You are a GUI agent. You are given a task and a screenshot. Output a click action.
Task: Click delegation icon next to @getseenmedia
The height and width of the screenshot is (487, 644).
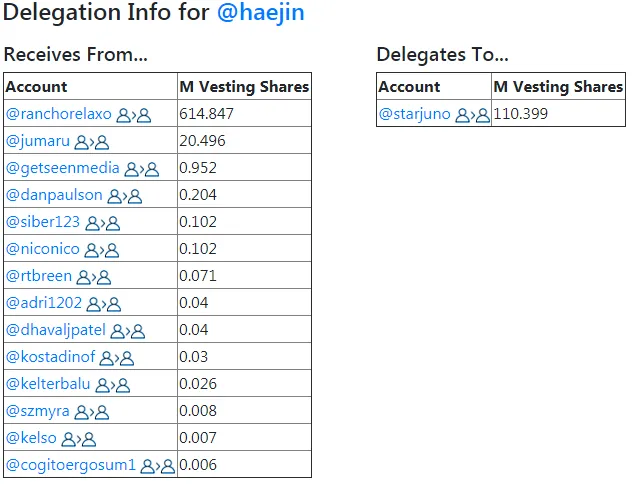point(142,170)
